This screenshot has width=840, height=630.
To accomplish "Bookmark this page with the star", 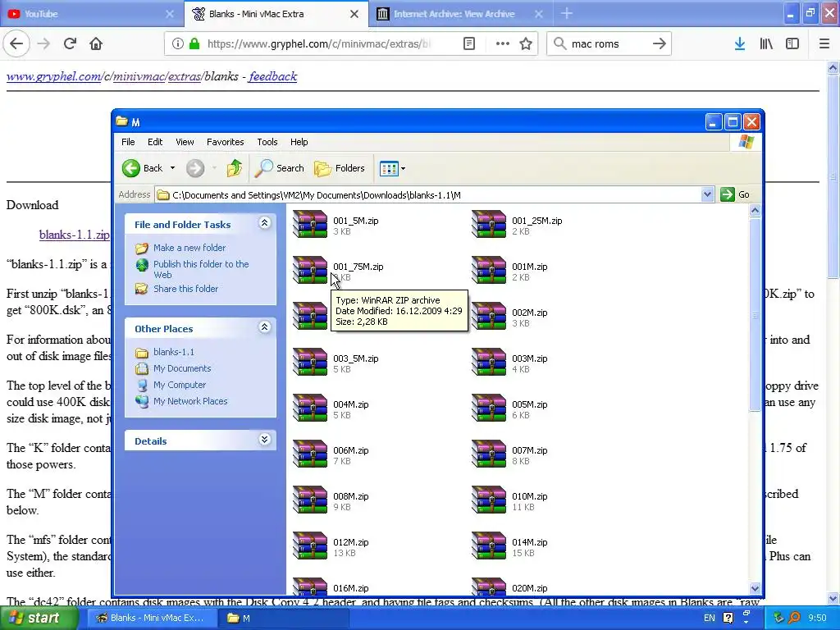I will 526,43.
